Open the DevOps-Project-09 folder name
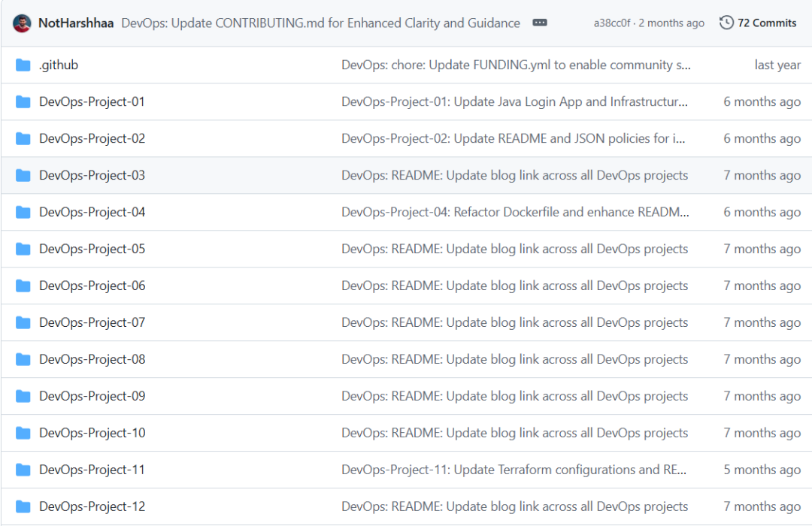This screenshot has width=812, height=526. pos(92,396)
